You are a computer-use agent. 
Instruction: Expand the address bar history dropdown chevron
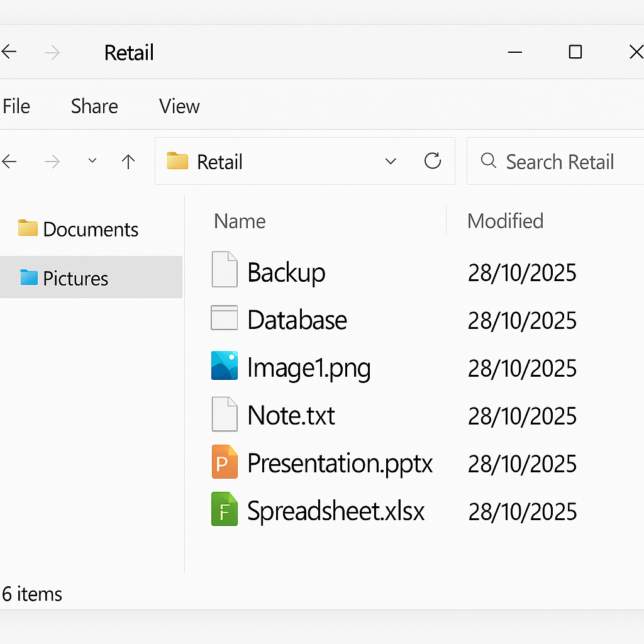tap(391, 162)
